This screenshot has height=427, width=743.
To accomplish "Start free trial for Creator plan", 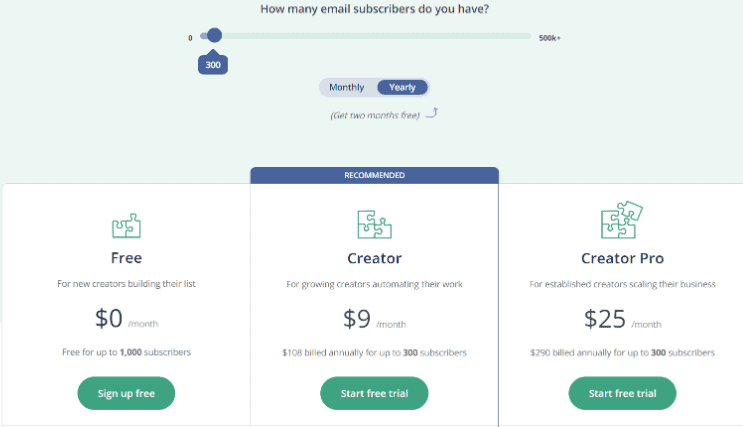I will point(374,393).
